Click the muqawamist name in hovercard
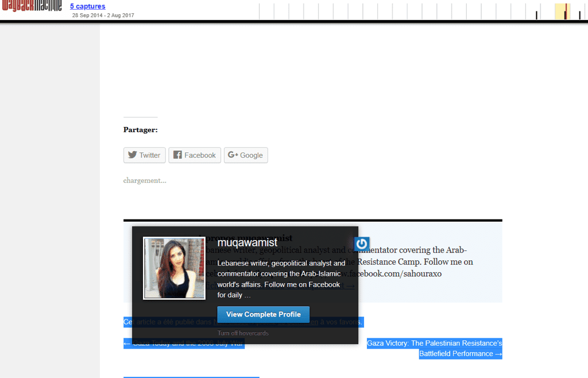The width and height of the screenshot is (588, 378). click(247, 242)
